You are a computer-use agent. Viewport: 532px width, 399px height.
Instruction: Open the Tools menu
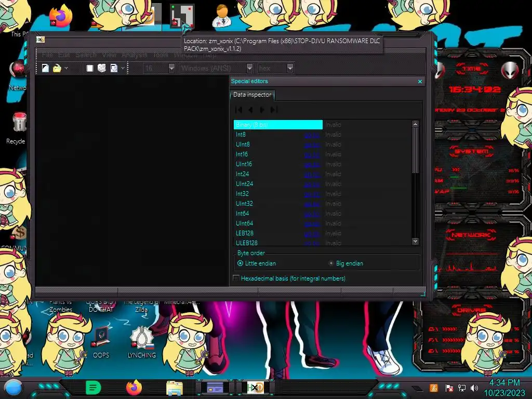click(161, 55)
